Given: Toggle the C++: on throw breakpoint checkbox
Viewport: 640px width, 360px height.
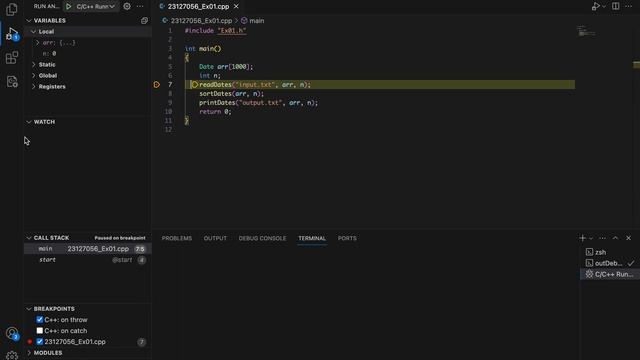Looking at the screenshot, I should click(x=40, y=320).
